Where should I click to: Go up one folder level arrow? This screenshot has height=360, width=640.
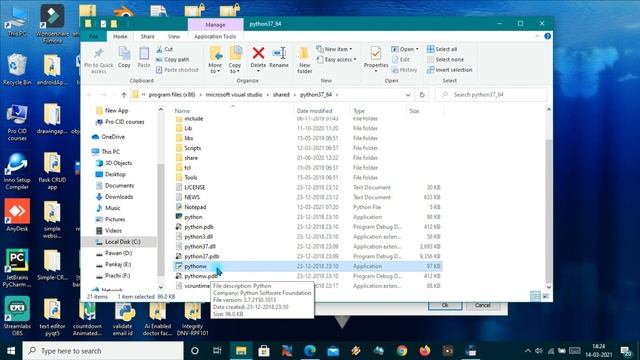point(124,95)
